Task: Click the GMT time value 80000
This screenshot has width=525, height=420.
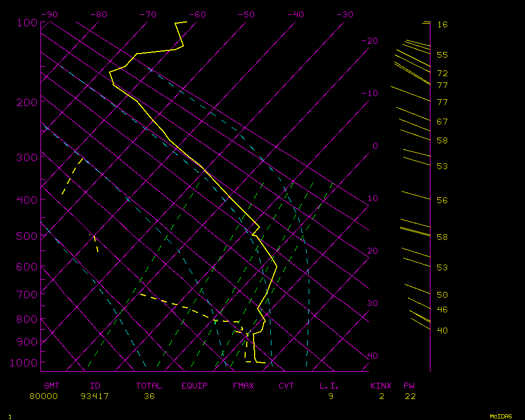Action: [44, 396]
